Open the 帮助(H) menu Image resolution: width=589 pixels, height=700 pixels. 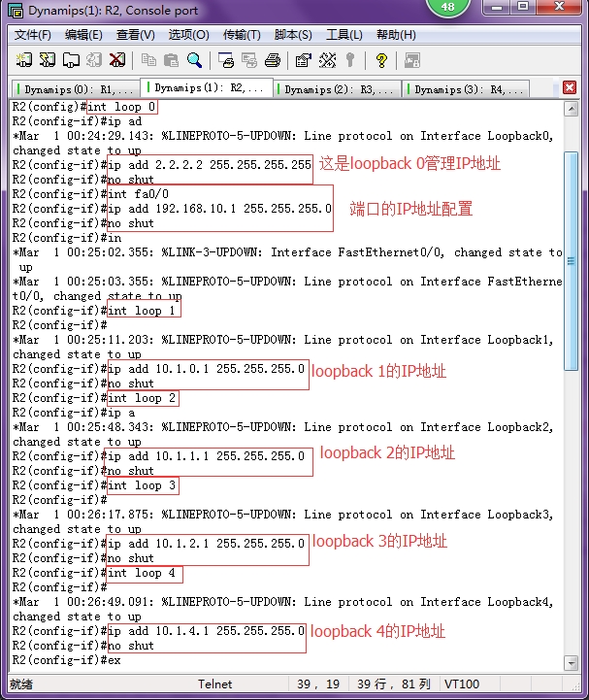[x=396, y=35]
